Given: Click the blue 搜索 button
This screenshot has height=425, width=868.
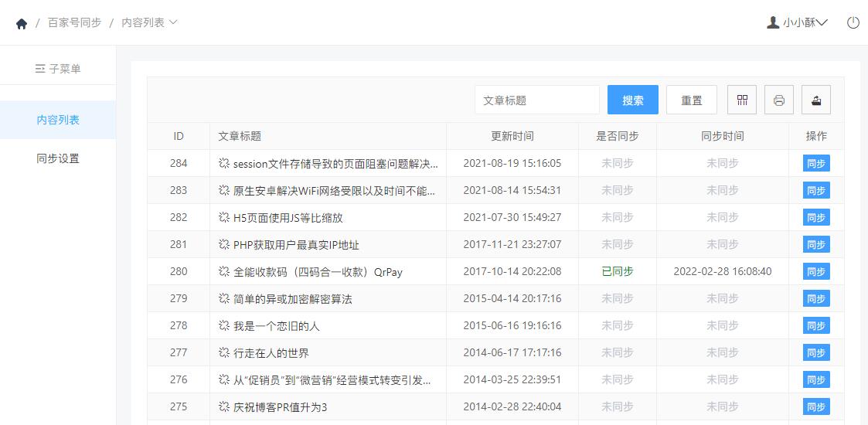Looking at the screenshot, I should tap(633, 100).
